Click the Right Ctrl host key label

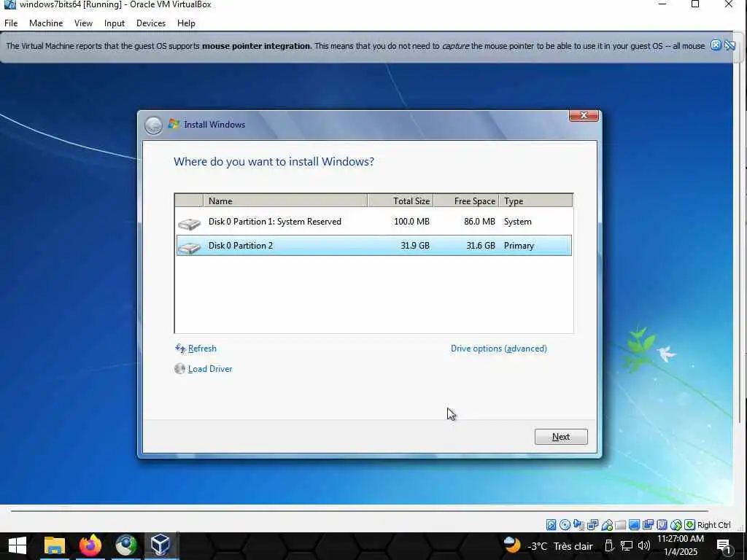point(713,525)
